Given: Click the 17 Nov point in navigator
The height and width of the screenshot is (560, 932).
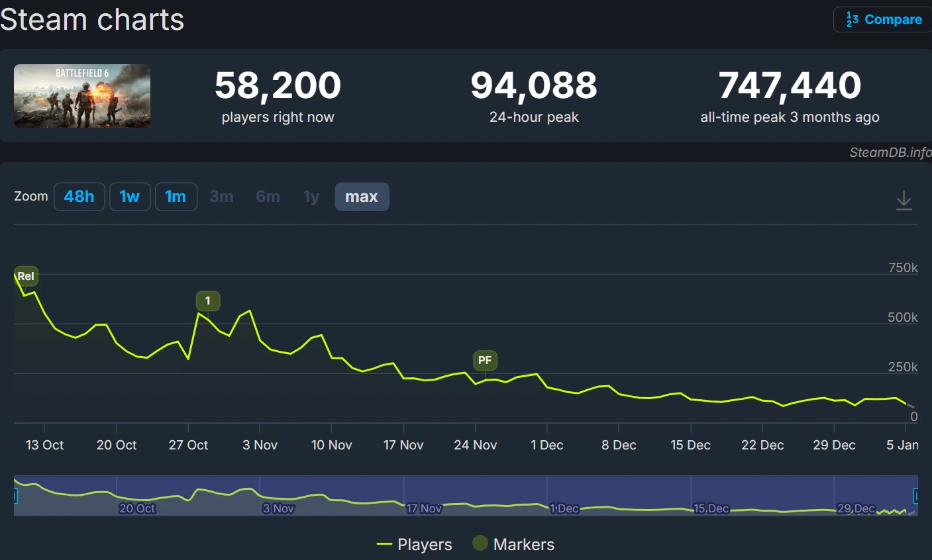Looking at the screenshot, I should (424, 508).
